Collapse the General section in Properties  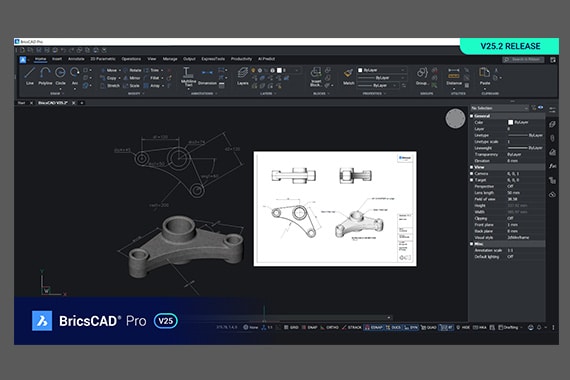tap(471, 116)
